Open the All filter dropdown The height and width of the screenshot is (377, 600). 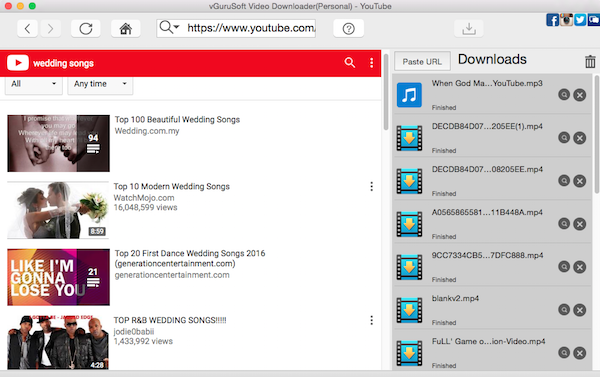pyautogui.click(x=34, y=84)
